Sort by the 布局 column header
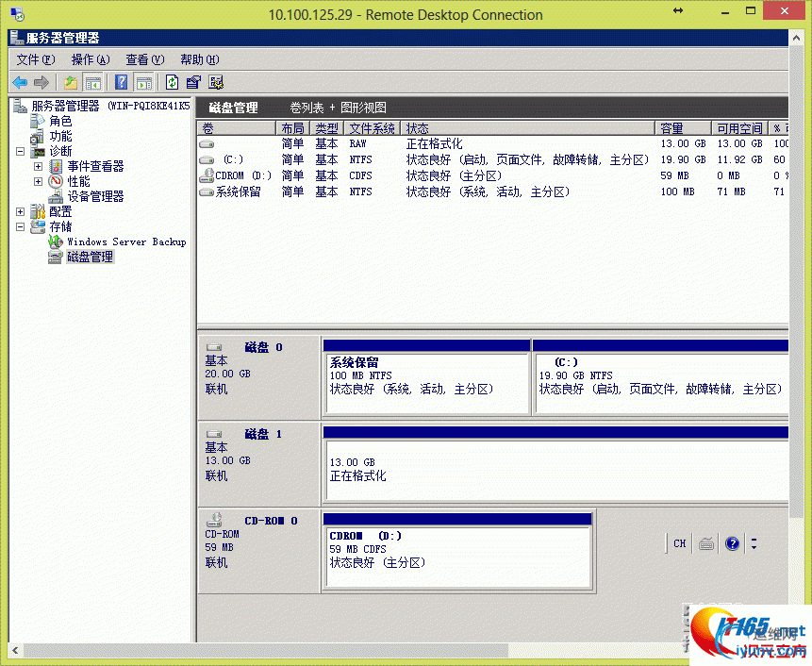Screen dimensions: 812x666 tap(292, 128)
